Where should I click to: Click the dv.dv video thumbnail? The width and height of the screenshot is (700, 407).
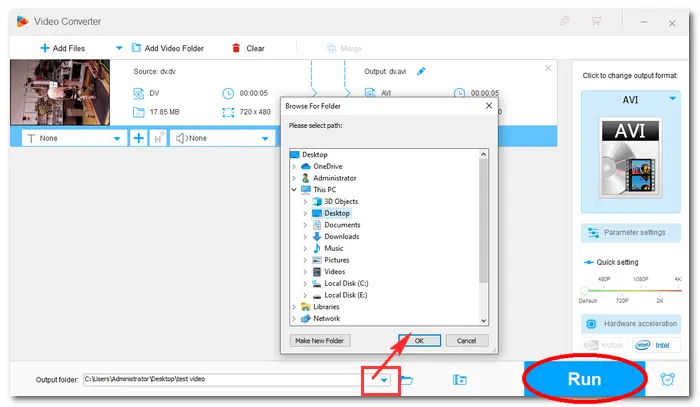pyautogui.click(x=60, y=92)
